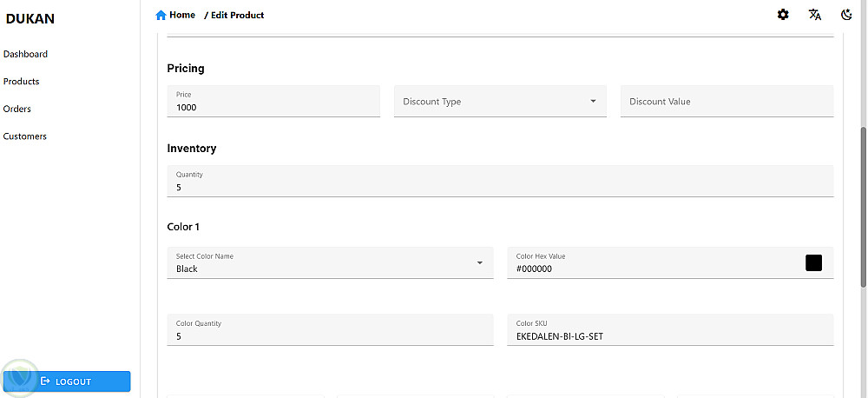
Task: Navigate to Customers in sidebar
Action: [x=25, y=136]
